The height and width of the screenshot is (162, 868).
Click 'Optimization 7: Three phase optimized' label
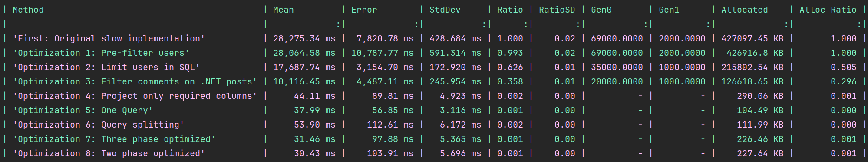(114, 139)
